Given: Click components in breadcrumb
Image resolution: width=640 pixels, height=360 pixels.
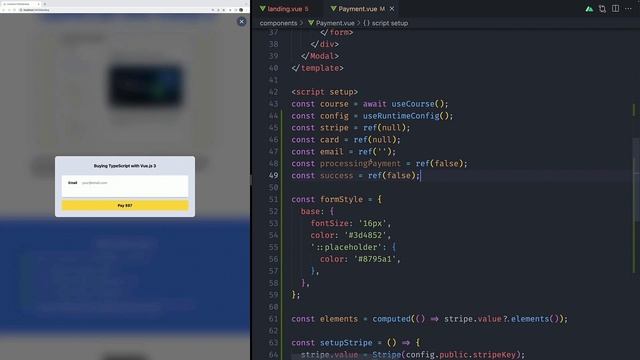Looking at the screenshot, I should 278,23.
